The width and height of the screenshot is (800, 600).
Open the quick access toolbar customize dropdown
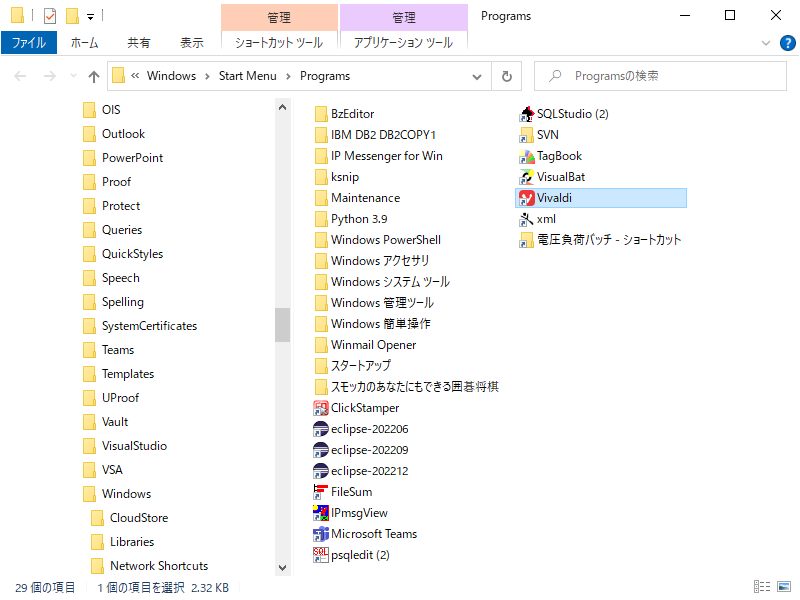click(90, 17)
